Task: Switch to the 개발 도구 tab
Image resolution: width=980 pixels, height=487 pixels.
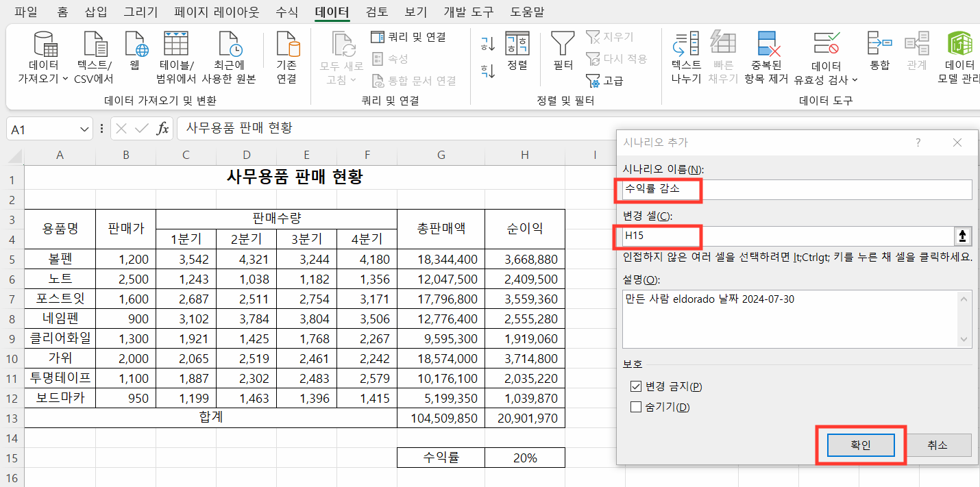Action: click(x=469, y=12)
